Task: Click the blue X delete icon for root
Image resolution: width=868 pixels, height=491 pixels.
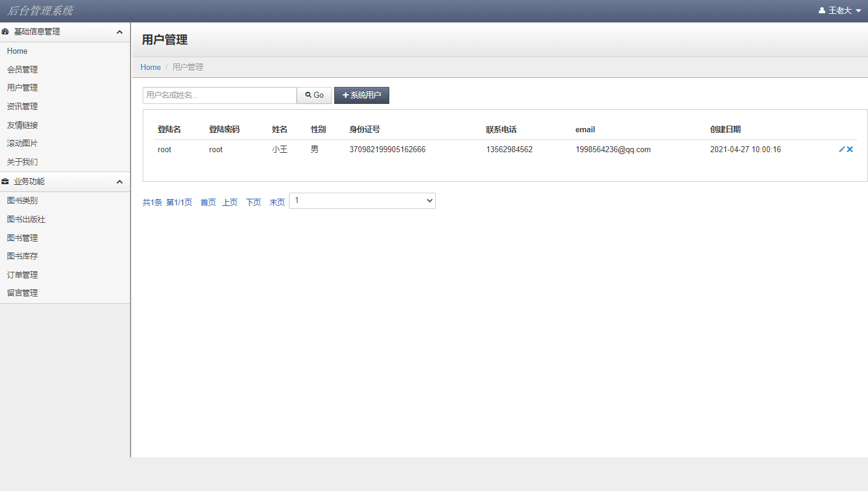Action: [x=849, y=149]
